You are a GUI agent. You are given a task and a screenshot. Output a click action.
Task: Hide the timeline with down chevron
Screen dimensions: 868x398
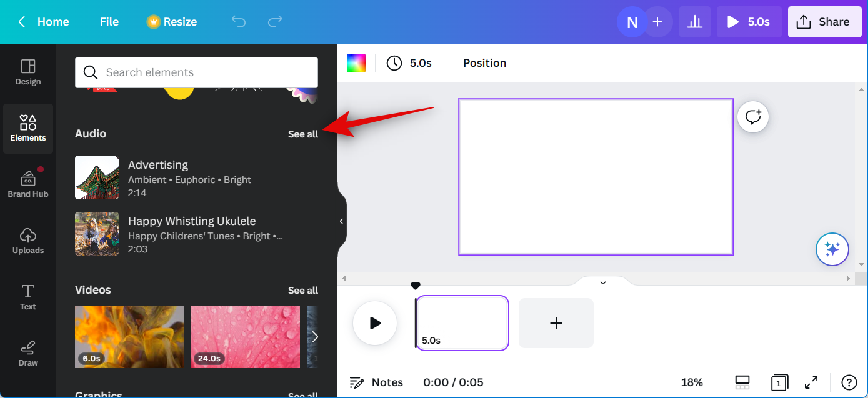coord(603,282)
